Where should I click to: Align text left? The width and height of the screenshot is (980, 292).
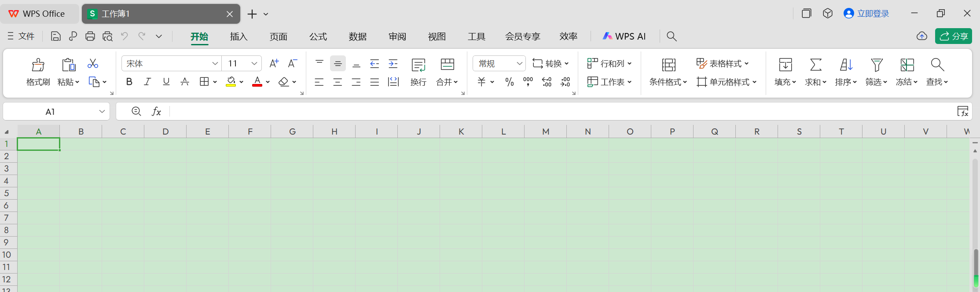tap(319, 82)
